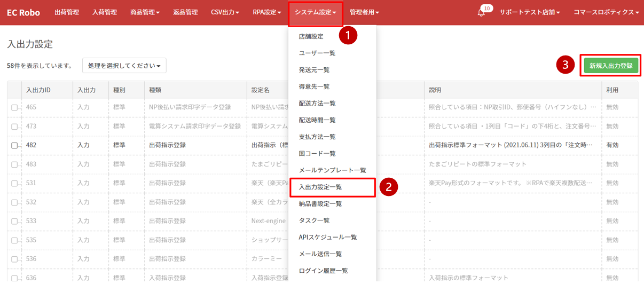644x284 pixels.
Task: Open 出荷管理 in the navbar
Action: [67, 12]
